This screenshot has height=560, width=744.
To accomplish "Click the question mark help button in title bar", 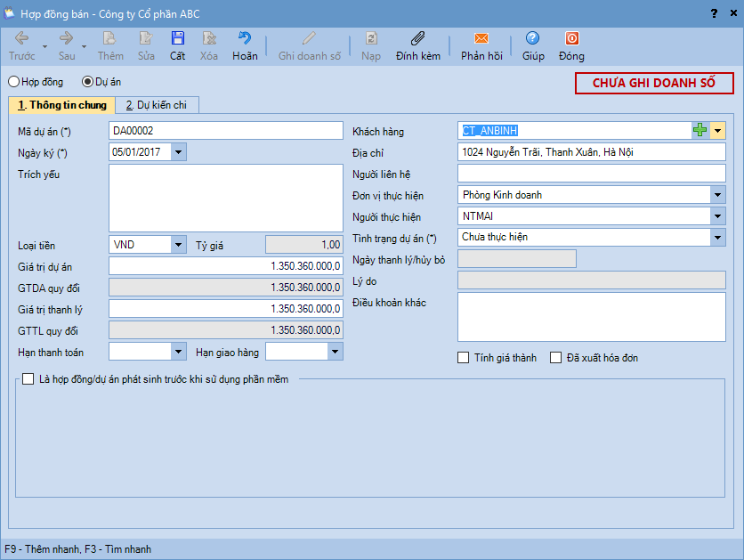I will 713,13.
